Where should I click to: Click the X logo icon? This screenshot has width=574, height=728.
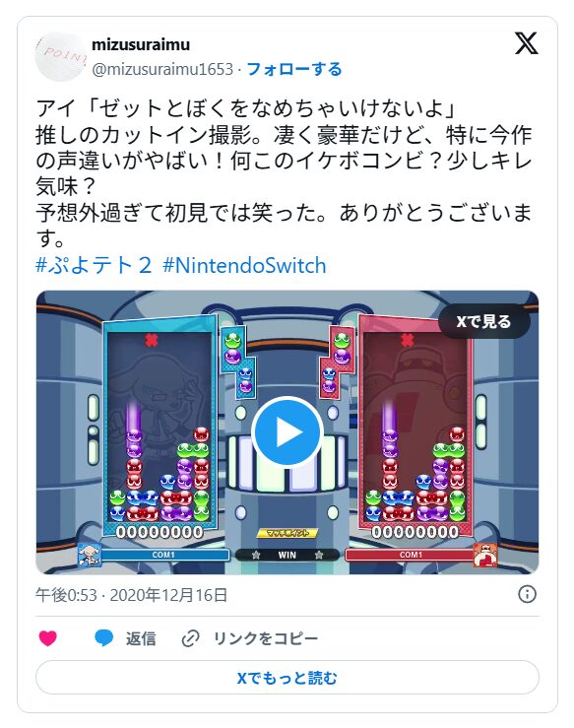tap(526, 43)
